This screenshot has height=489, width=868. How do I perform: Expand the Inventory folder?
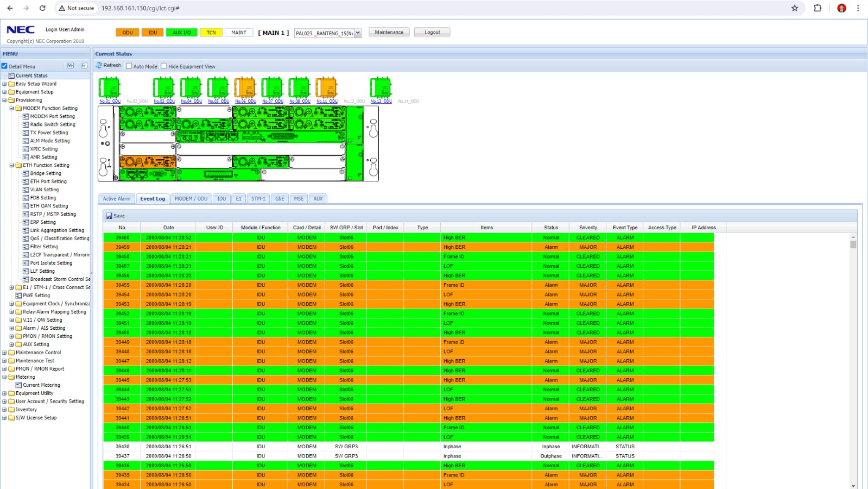[4, 410]
